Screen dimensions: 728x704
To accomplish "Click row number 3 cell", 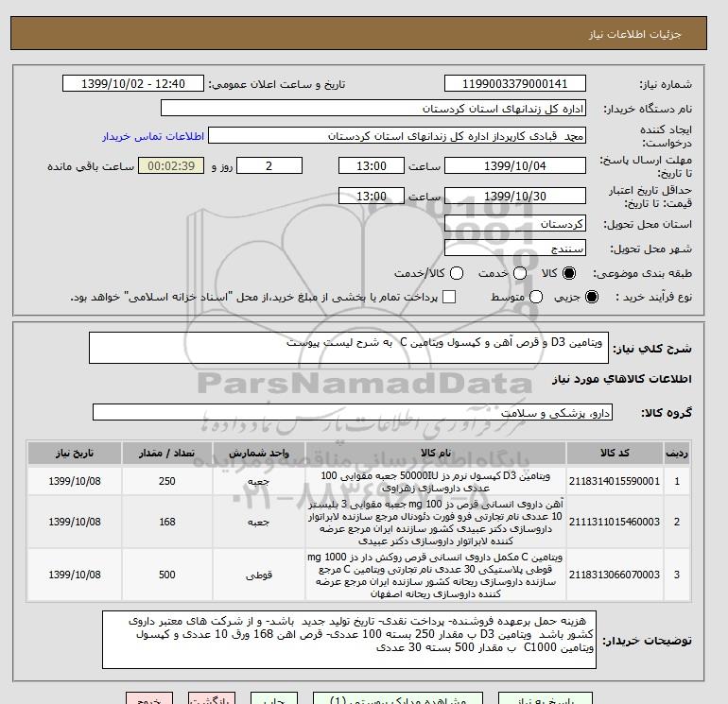I will tap(677, 575).
